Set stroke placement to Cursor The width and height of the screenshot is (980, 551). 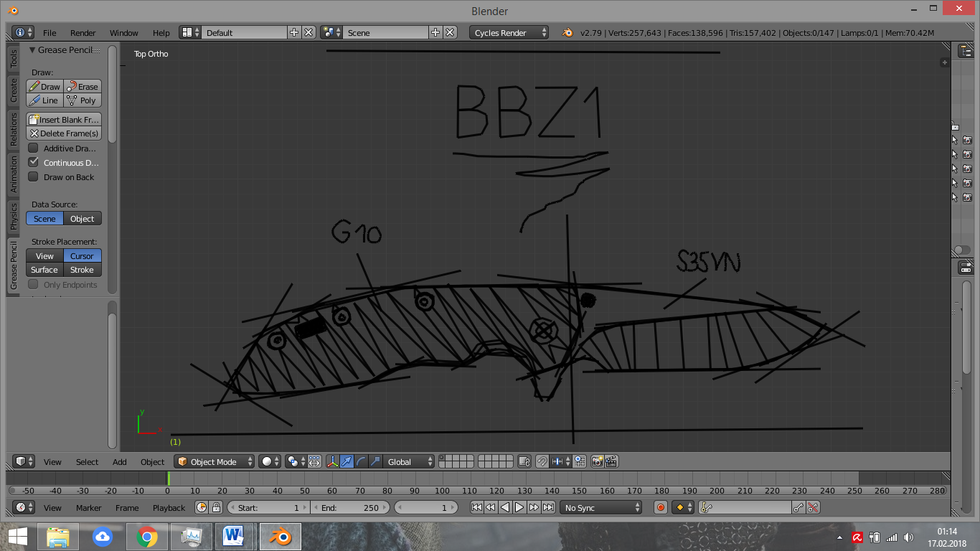tap(83, 256)
